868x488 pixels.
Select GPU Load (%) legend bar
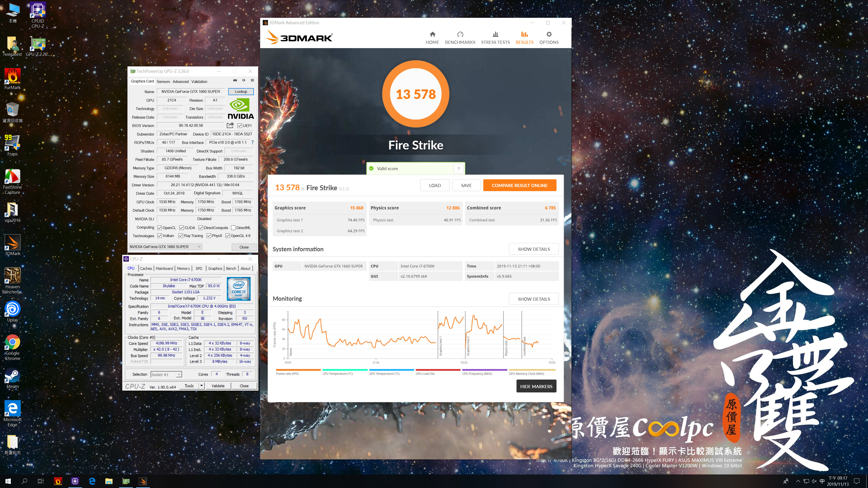[438, 370]
